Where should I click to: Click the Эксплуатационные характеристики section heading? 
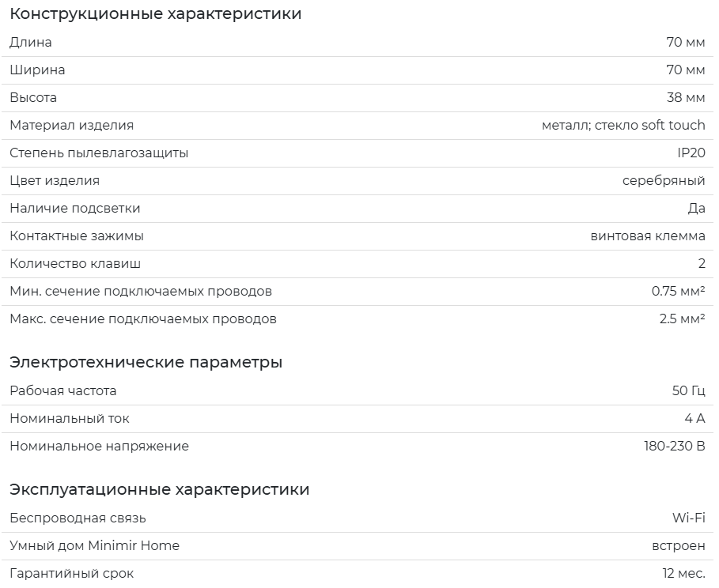pyautogui.click(x=160, y=489)
